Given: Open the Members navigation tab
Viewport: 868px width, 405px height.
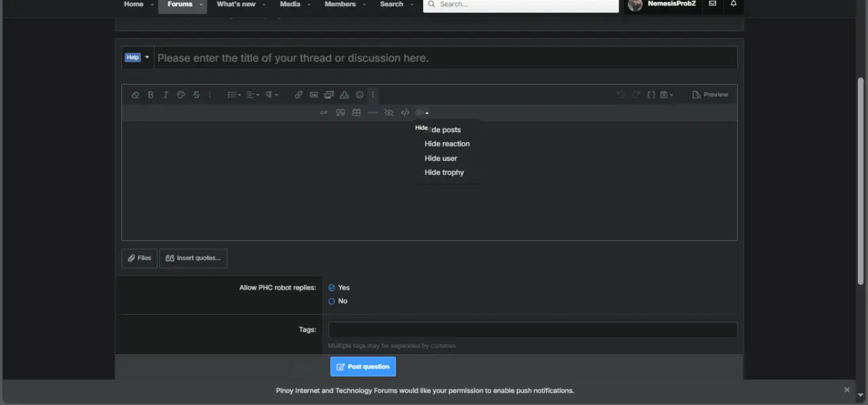Looking at the screenshot, I should pos(340,4).
